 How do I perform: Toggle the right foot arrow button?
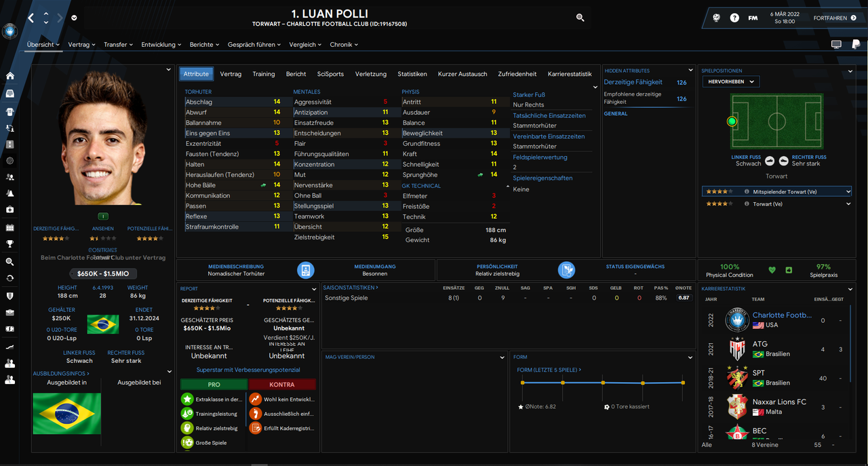pyautogui.click(x=783, y=161)
